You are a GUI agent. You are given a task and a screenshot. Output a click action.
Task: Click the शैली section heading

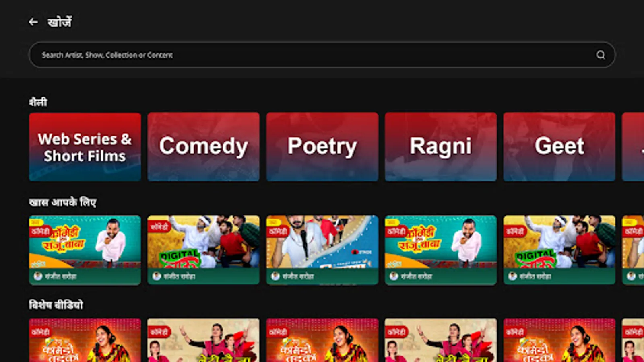point(38,102)
